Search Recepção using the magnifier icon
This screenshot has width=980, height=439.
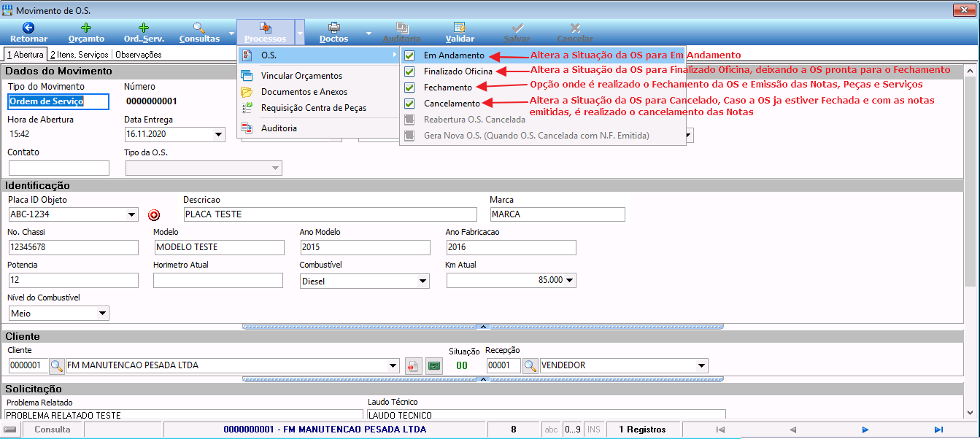(530, 365)
